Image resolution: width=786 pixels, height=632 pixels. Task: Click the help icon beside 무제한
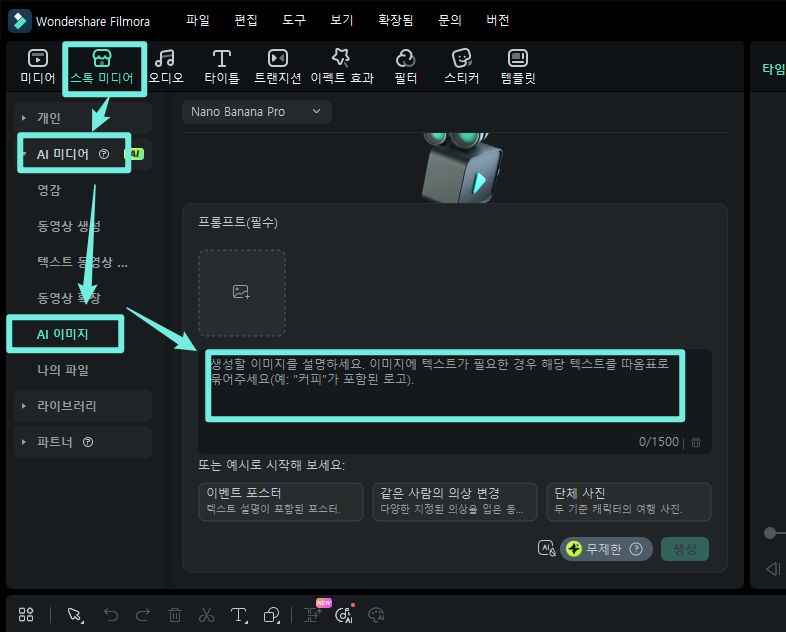[636, 549]
